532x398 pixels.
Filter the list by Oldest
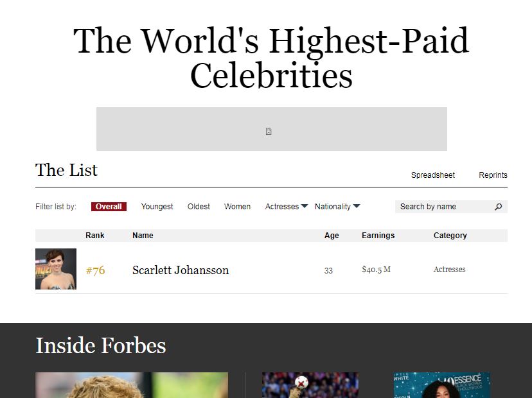tap(199, 207)
